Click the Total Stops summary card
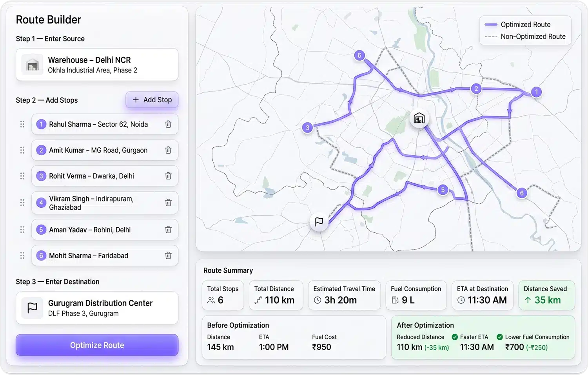This screenshot has width=588, height=375. tap(223, 295)
